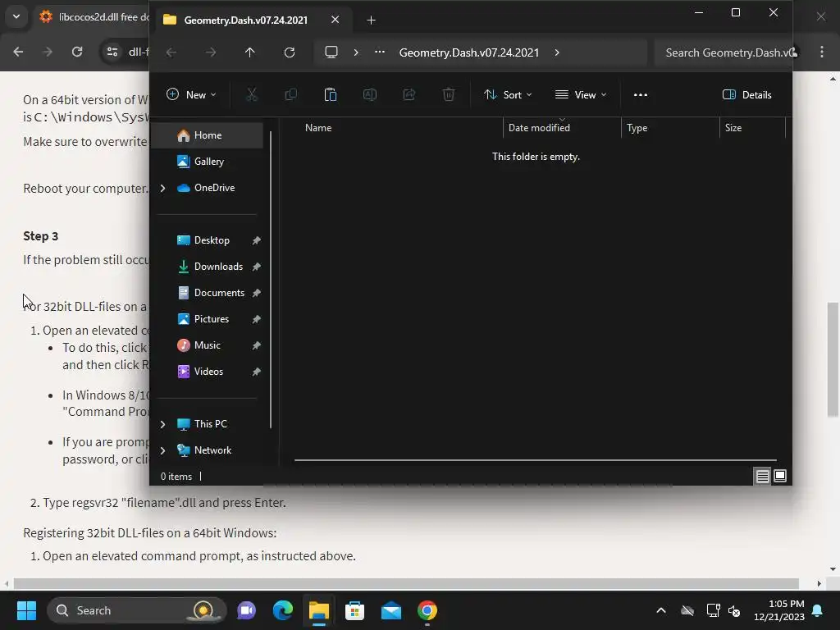Image resolution: width=840 pixels, height=630 pixels.
Task: Open the Sort dropdown menu
Action: pos(508,95)
